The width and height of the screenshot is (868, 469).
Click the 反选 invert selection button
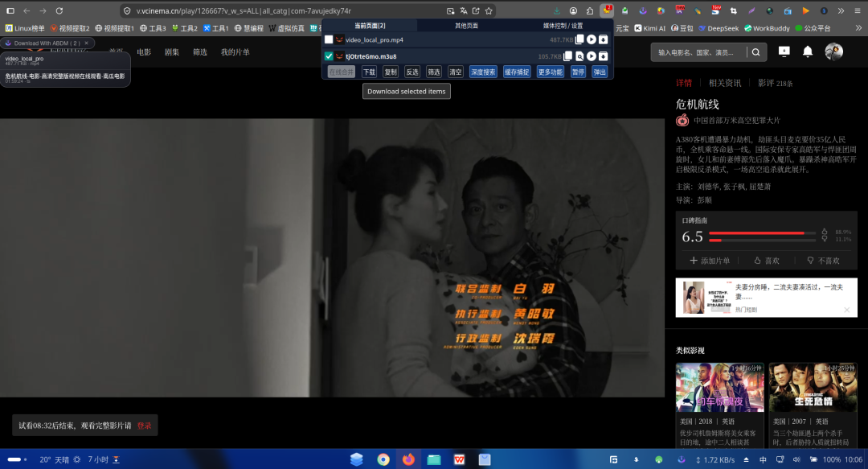[412, 72]
